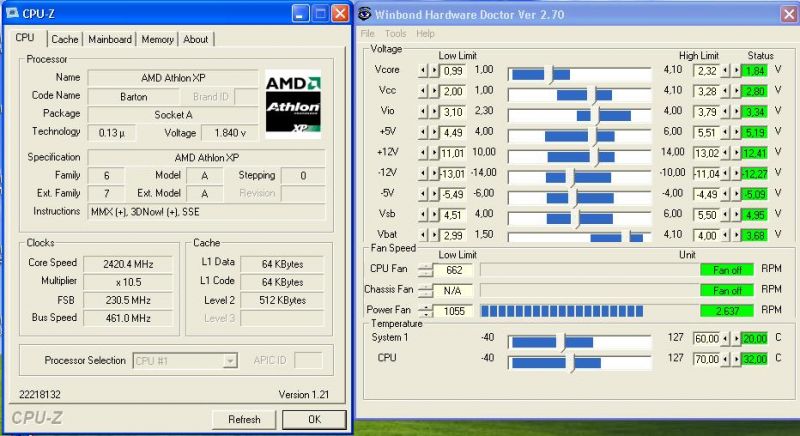
Task: Click the CPU-Z title bar app icon
Action: click(13, 14)
